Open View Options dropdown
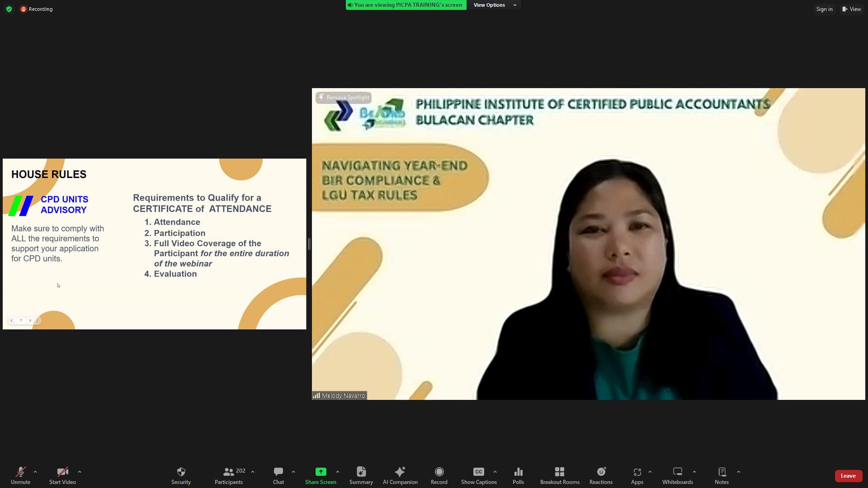868x488 pixels. 495,5
